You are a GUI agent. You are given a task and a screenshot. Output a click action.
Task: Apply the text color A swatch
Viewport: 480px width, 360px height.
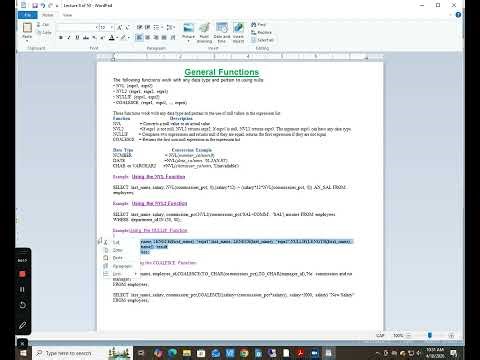click(112, 38)
